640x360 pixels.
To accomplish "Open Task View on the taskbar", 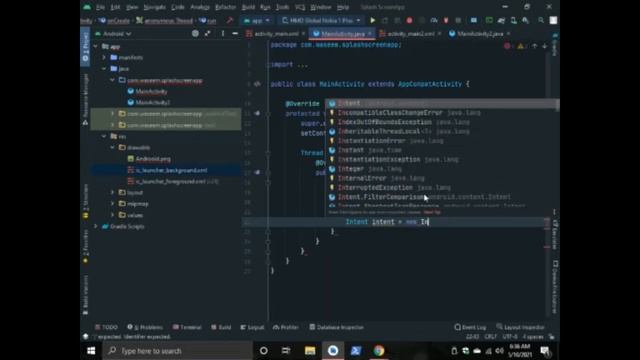I will tap(287, 351).
